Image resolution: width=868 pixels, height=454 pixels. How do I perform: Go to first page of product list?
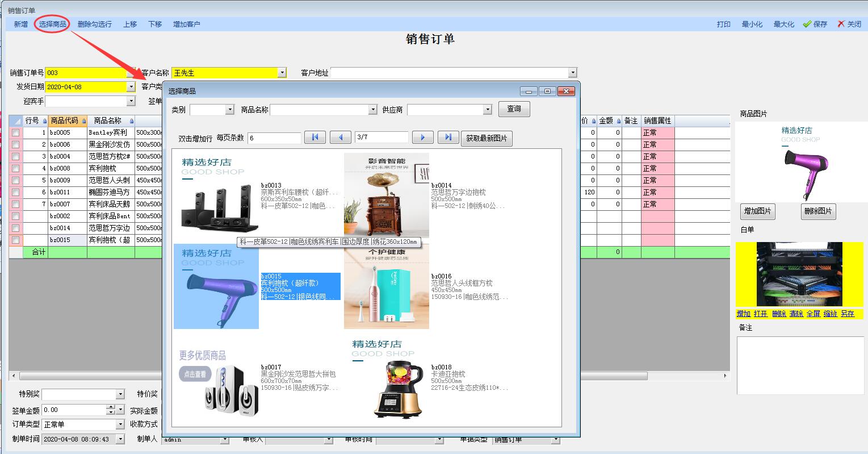pos(315,137)
